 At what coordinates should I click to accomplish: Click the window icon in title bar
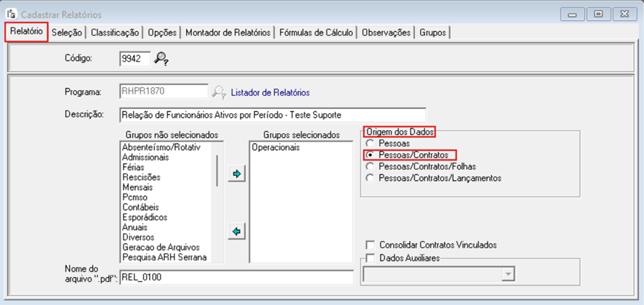coord(11,14)
